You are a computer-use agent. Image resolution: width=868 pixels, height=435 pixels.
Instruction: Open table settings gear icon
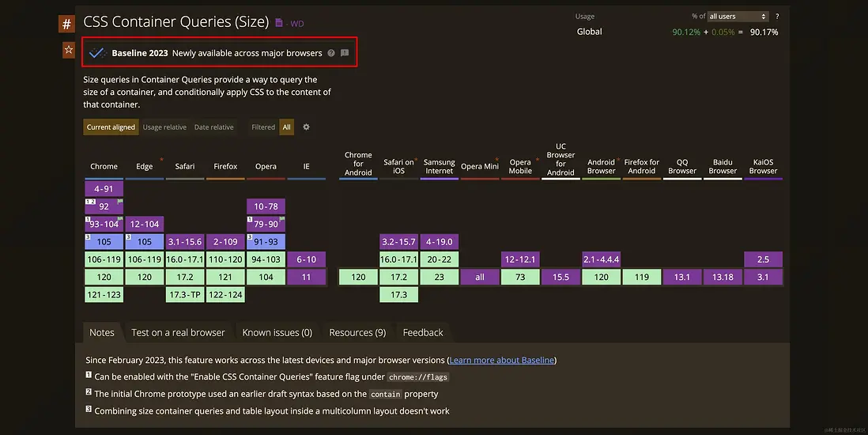coord(306,127)
